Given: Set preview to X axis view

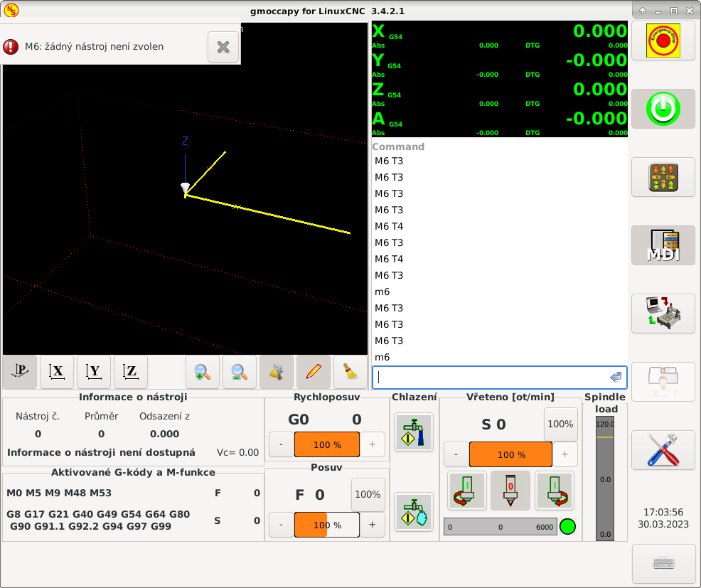Looking at the screenshot, I should click(57, 371).
